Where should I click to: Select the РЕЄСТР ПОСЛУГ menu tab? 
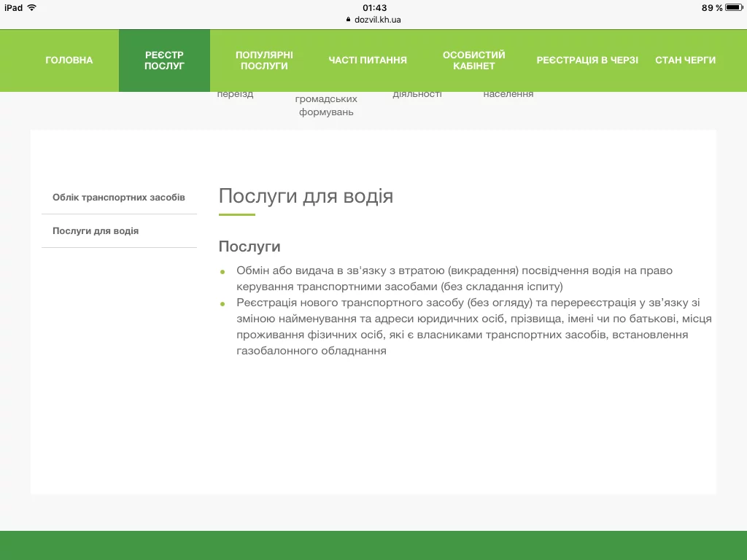point(164,61)
